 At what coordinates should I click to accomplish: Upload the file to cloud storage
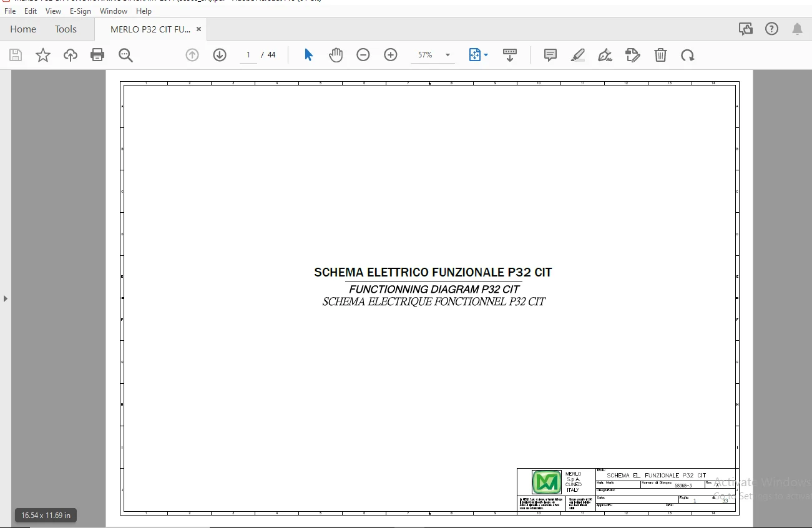coord(71,55)
